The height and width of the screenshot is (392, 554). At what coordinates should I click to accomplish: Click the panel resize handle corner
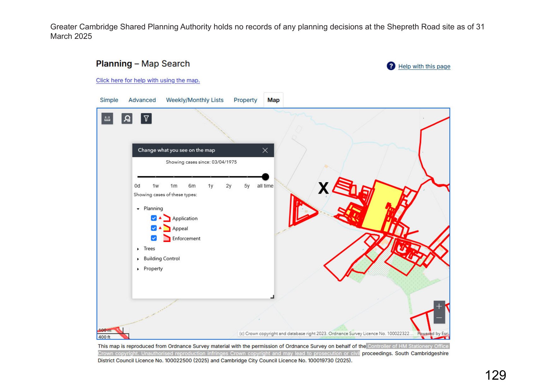tap(272, 297)
